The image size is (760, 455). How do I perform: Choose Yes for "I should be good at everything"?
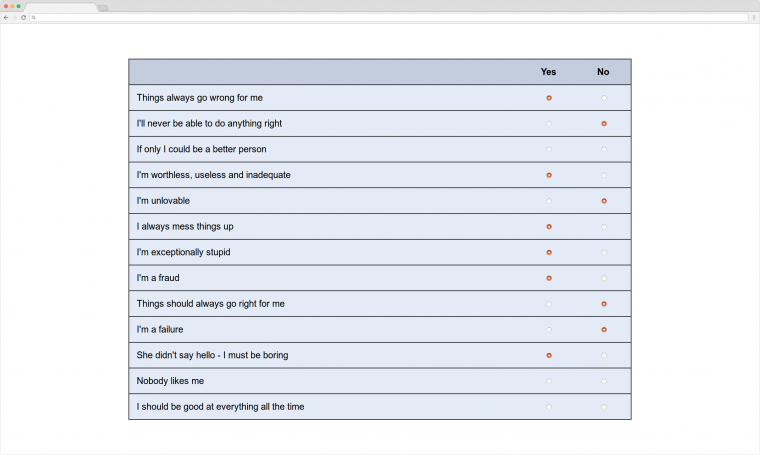coord(549,407)
